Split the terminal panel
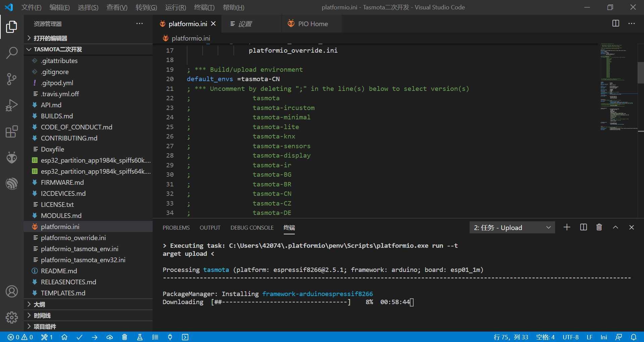Viewport: 644px width, 342px height. pos(583,227)
